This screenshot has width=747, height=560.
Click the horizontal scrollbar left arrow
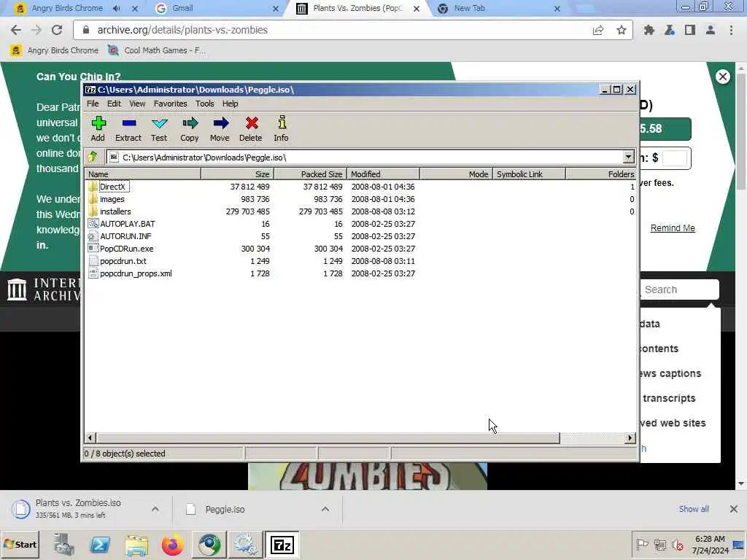[x=90, y=437]
